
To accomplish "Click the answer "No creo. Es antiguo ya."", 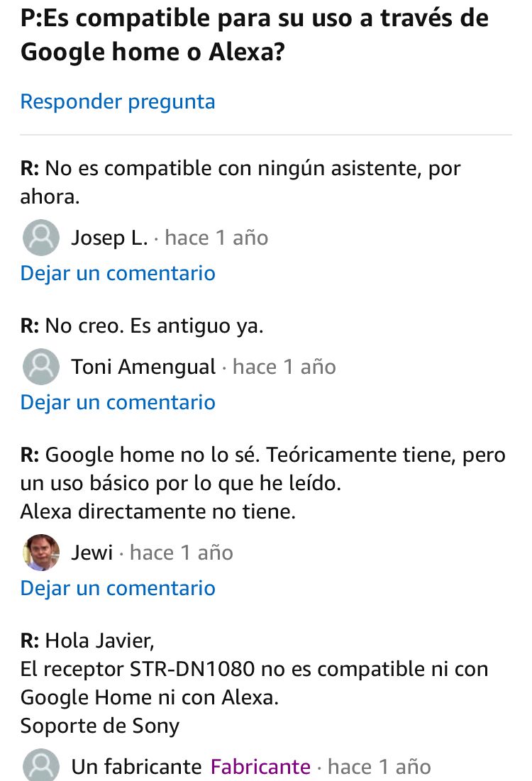I will 154,326.
